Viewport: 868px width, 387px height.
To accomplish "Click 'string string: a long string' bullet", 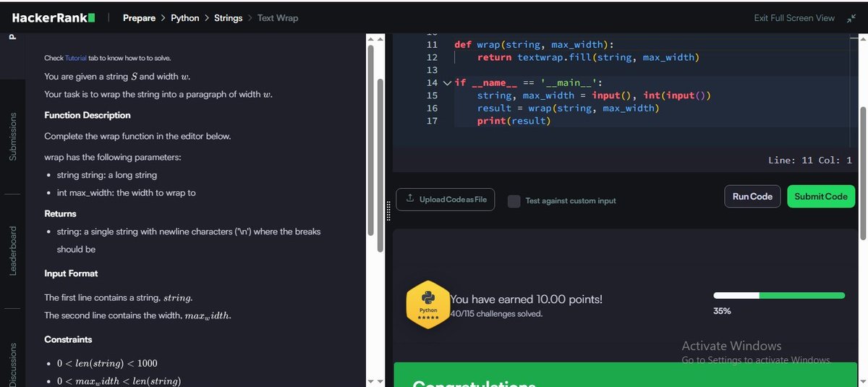I will tap(107, 175).
